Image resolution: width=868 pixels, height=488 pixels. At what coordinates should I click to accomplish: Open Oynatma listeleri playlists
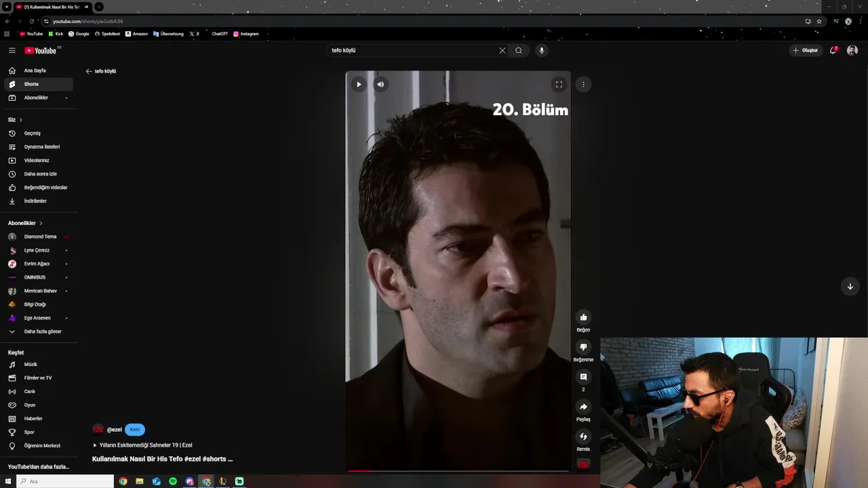(39, 147)
